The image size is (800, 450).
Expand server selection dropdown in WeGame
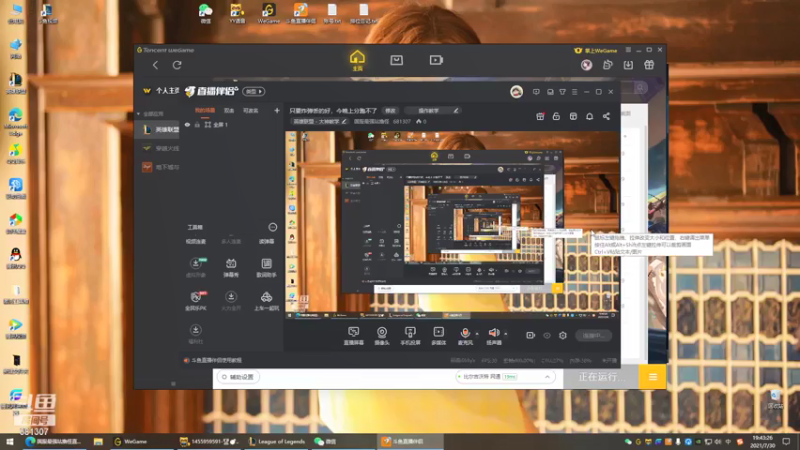click(547, 377)
